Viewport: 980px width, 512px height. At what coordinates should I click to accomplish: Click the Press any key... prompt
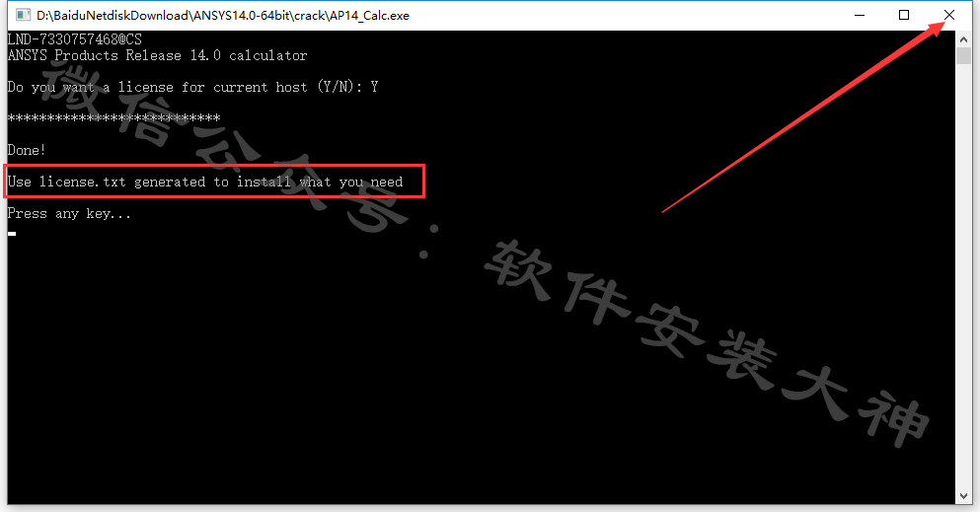(x=69, y=213)
